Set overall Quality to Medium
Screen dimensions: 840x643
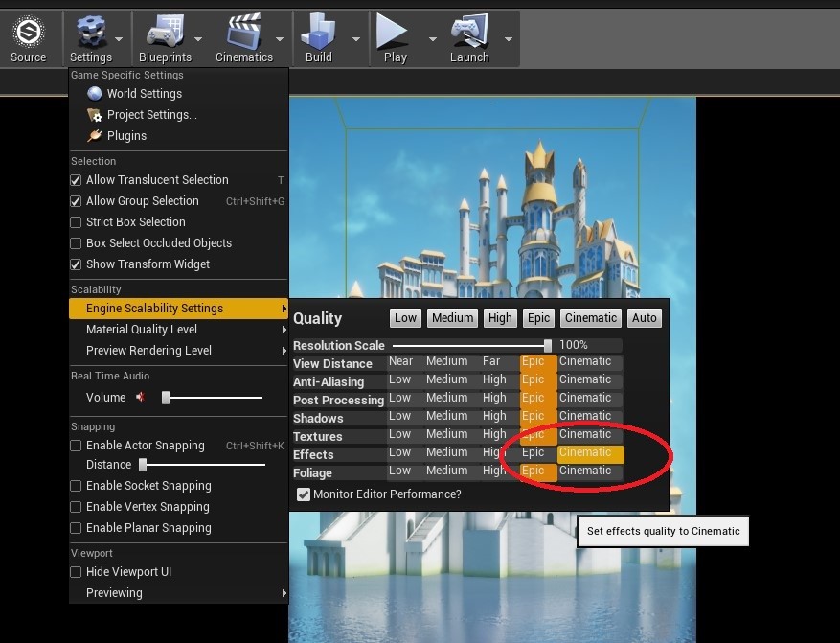click(453, 318)
